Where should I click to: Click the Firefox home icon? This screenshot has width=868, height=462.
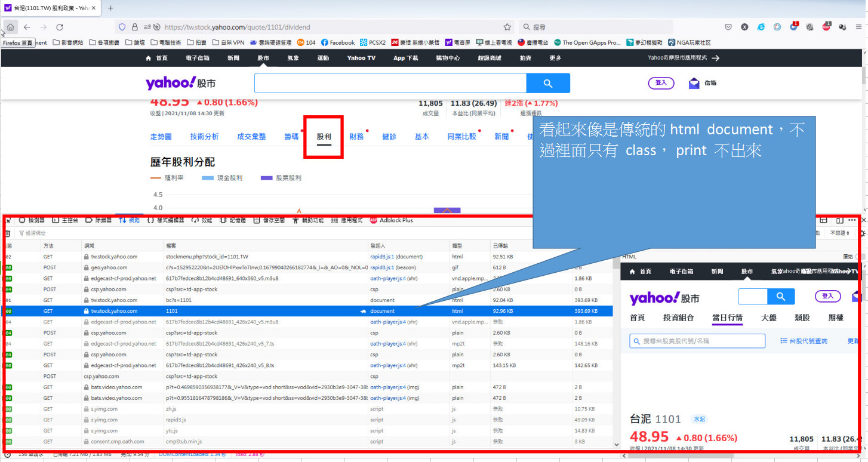tap(10, 27)
